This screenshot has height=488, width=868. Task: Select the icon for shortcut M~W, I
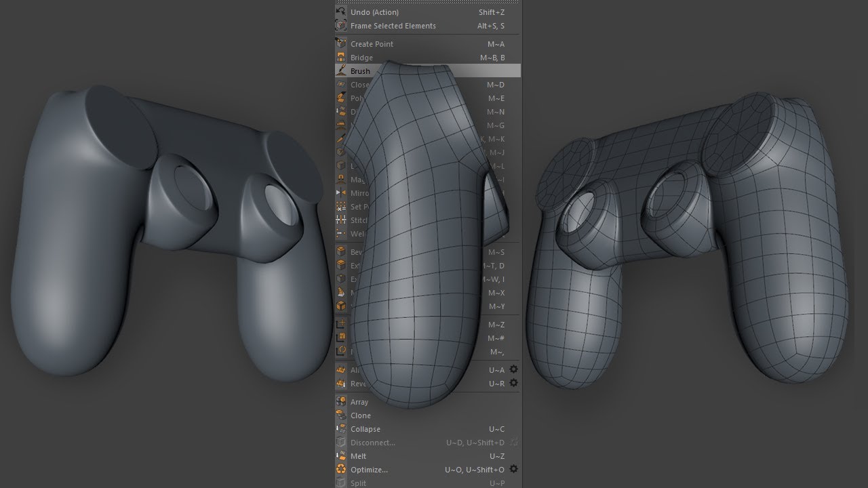click(x=341, y=279)
